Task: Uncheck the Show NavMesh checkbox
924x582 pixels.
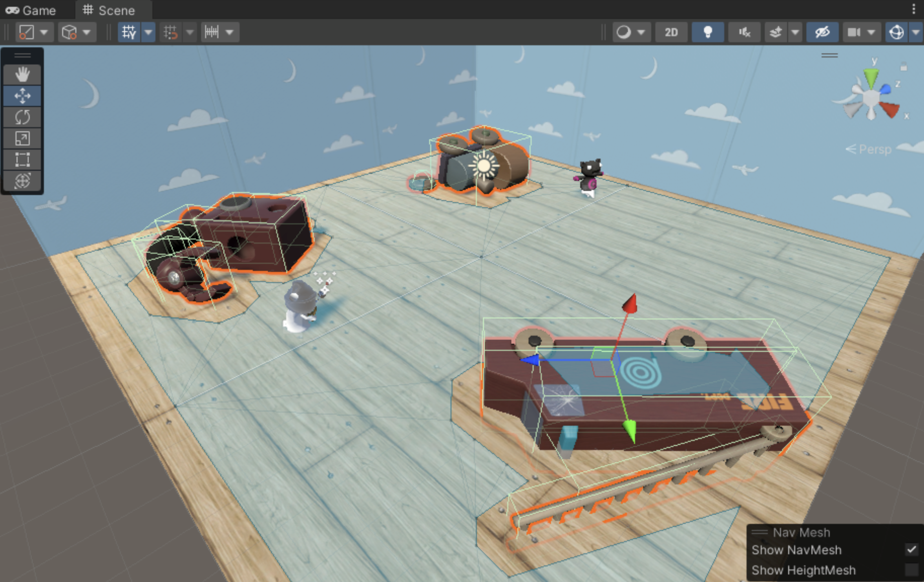Action: click(911, 549)
